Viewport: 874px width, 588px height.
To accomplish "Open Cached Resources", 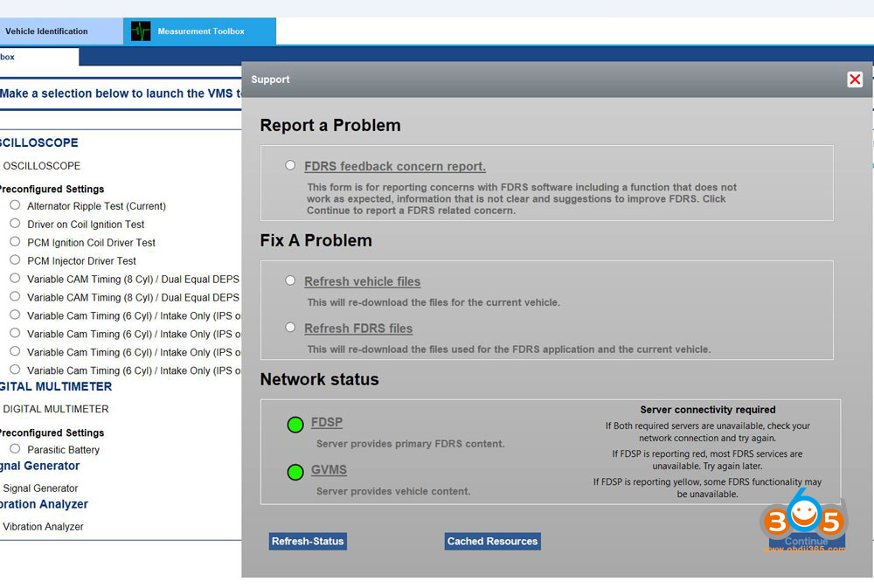I will click(x=492, y=542).
